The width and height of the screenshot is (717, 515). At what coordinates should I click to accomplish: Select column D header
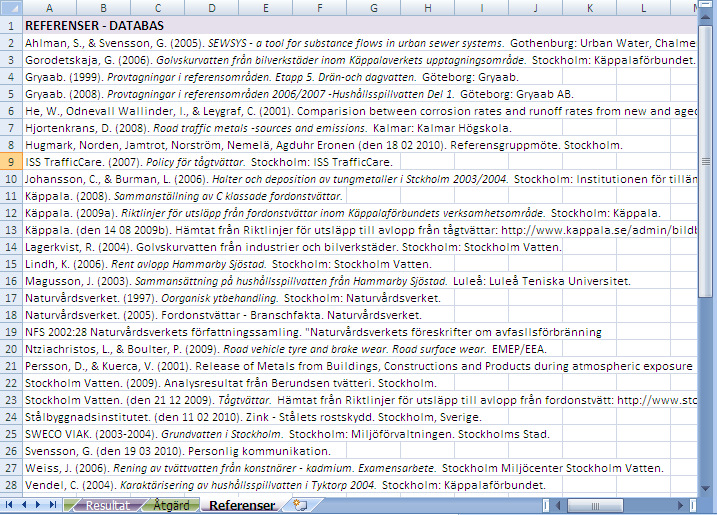tap(212, 8)
